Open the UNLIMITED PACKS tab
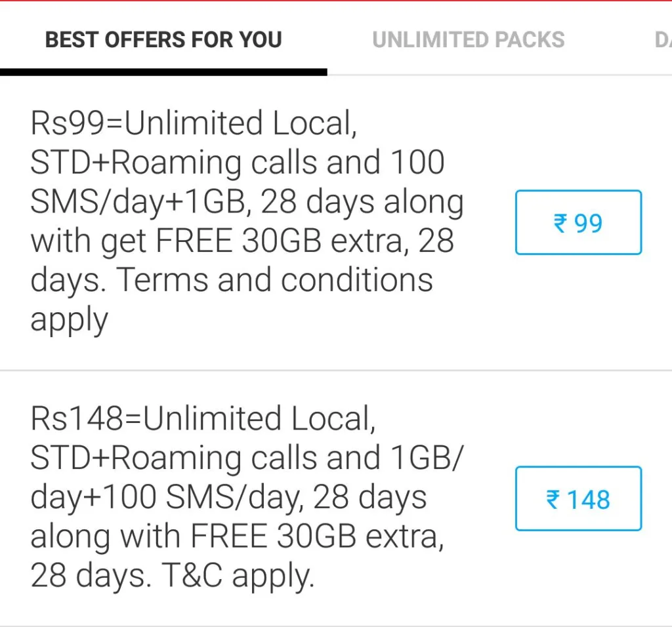The image size is (672, 627). [x=468, y=40]
